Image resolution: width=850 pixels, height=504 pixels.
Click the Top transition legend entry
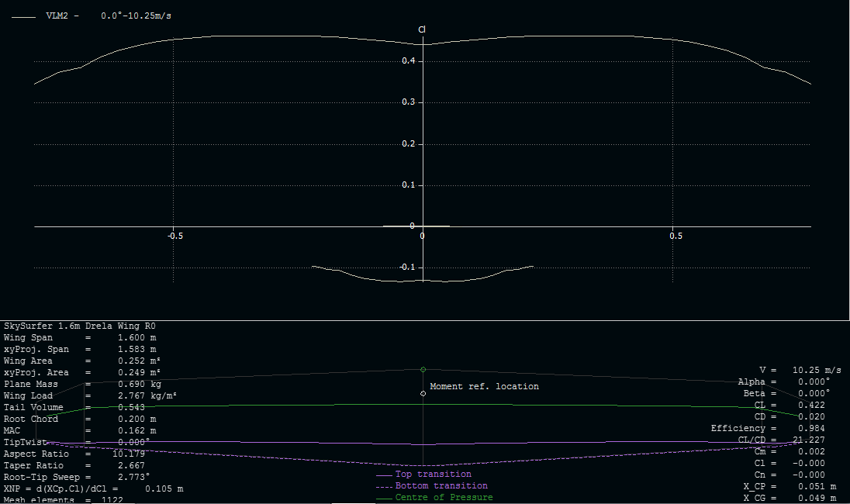pyautogui.click(x=424, y=475)
